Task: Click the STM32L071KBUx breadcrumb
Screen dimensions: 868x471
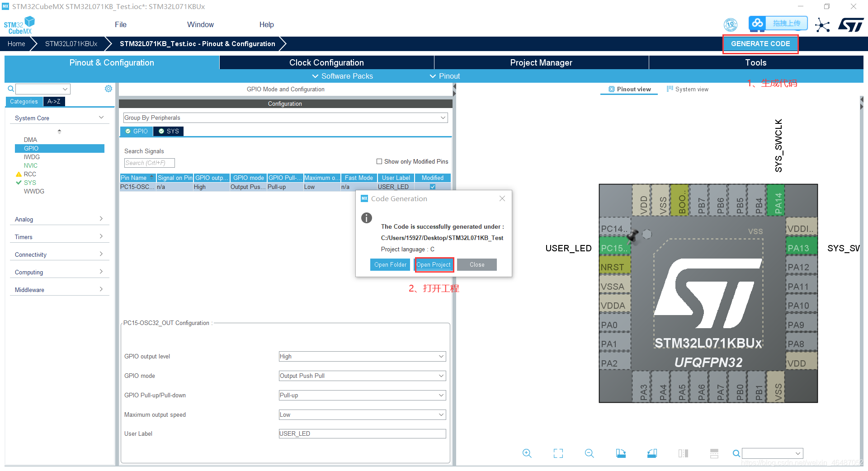Action: [x=71, y=44]
